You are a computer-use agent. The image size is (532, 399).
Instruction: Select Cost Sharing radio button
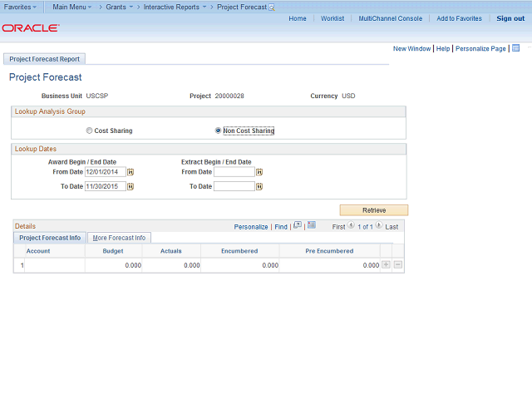pyautogui.click(x=89, y=131)
